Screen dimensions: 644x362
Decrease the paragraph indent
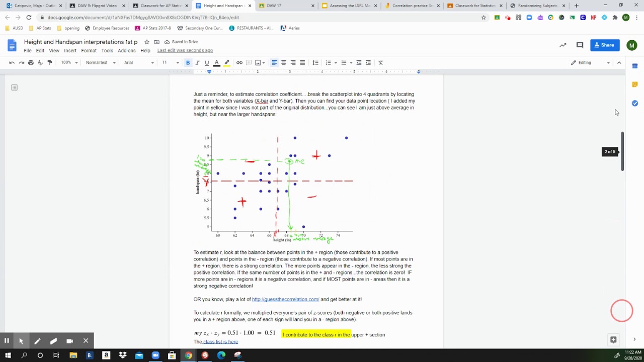359,62
